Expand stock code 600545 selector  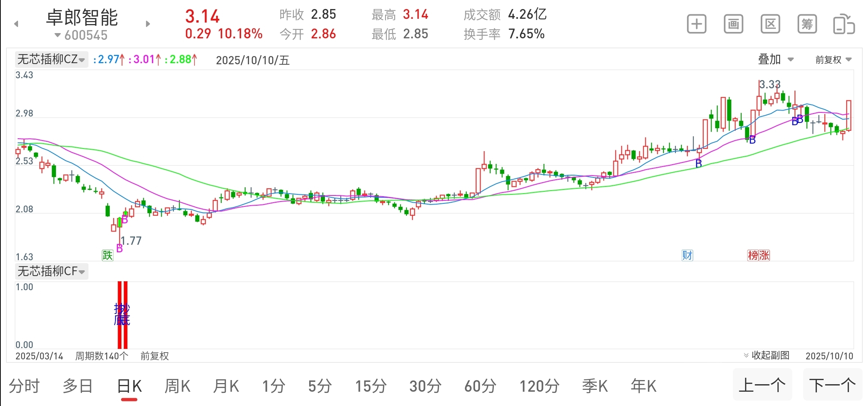[81, 35]
